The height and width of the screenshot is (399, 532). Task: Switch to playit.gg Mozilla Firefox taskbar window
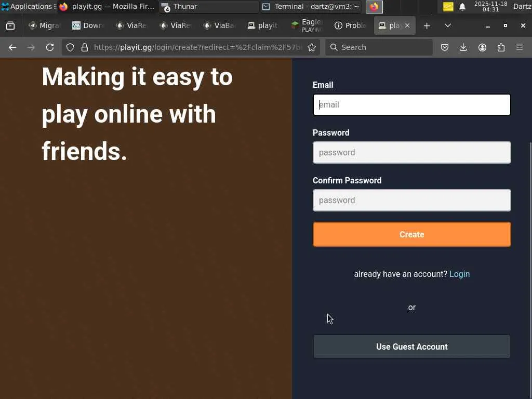[108, 6]
